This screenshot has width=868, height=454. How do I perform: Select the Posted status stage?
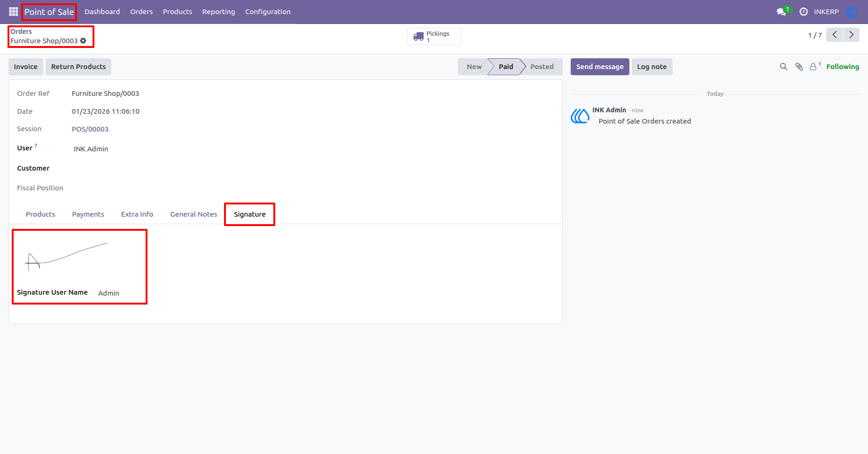[542, 67]
